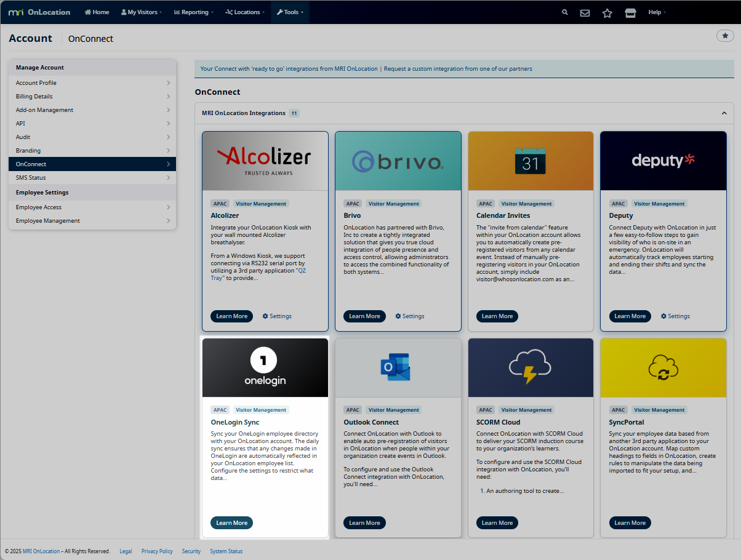Open the Help dropdown menu

point(657,12)
